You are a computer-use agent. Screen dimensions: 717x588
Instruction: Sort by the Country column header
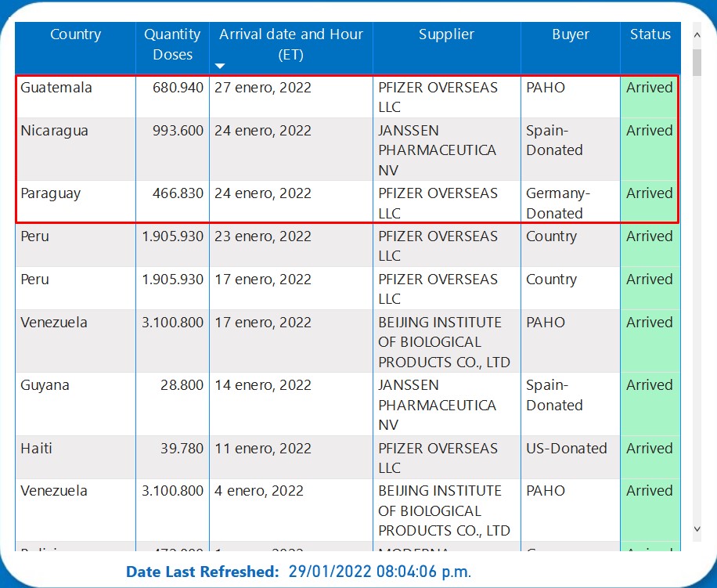pos(75,34)
